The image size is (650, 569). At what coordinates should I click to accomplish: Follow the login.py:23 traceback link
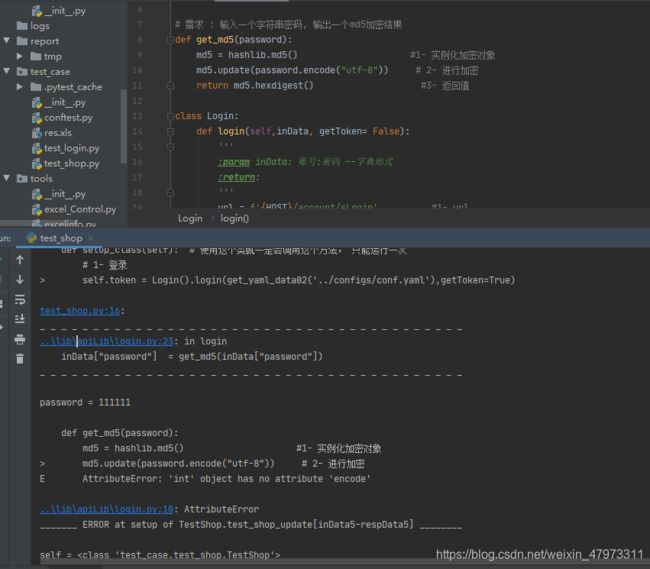coord(107,341)
